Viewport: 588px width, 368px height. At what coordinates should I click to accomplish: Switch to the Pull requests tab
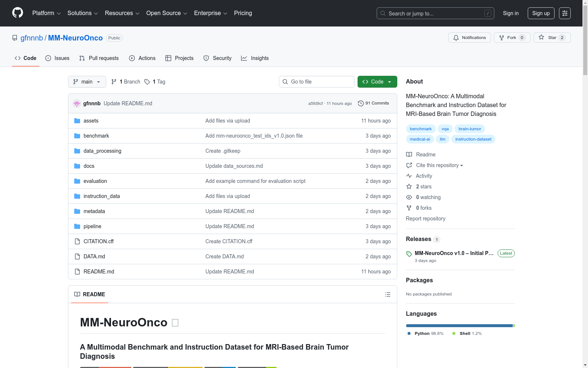pyautogui.click(x=99, y=58)
